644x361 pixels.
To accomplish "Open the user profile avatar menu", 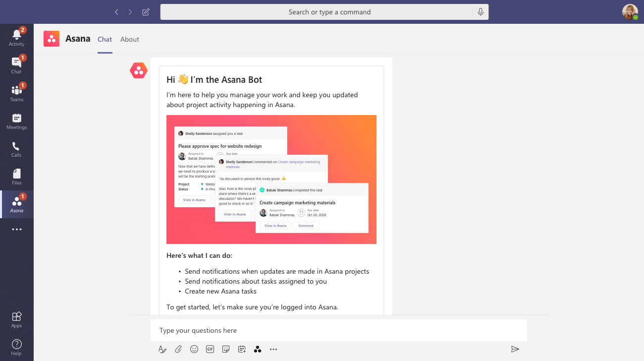I will point(630,12).
